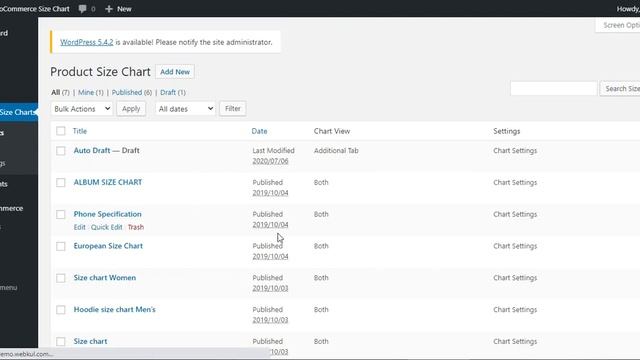
Task: Sort the table by Title column
Action: [x=80, y=131]
